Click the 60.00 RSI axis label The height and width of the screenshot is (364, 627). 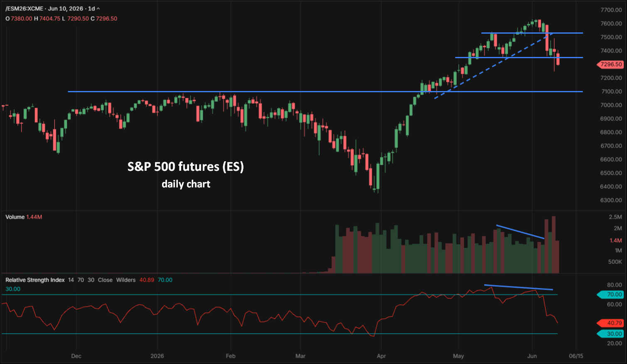(615, 305)
